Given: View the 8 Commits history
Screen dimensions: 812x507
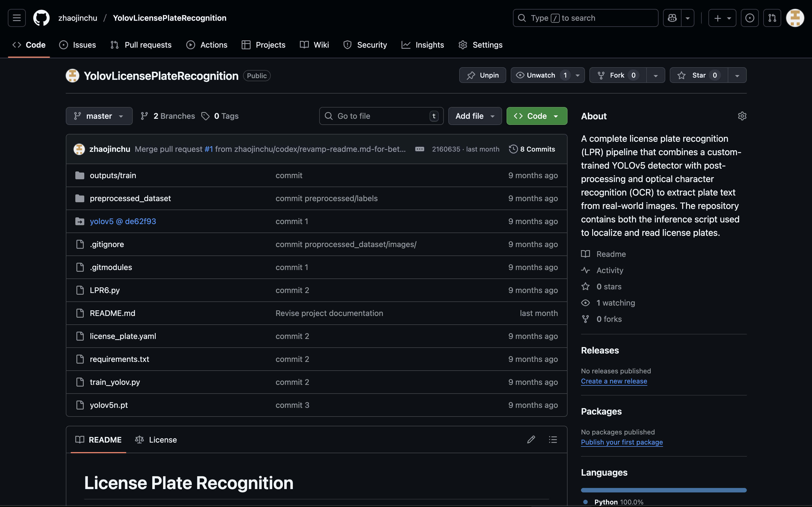Looking at the screenshot, I should [532, 149].
